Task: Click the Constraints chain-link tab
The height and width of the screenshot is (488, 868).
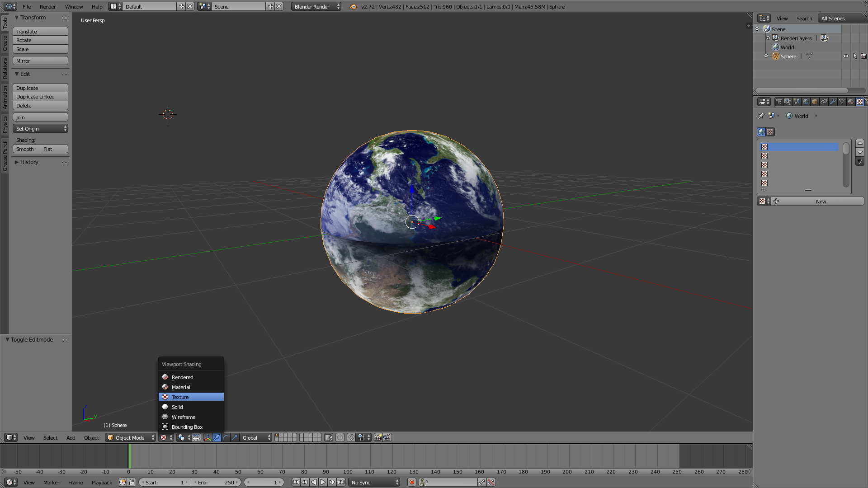Action: [824, 102]
